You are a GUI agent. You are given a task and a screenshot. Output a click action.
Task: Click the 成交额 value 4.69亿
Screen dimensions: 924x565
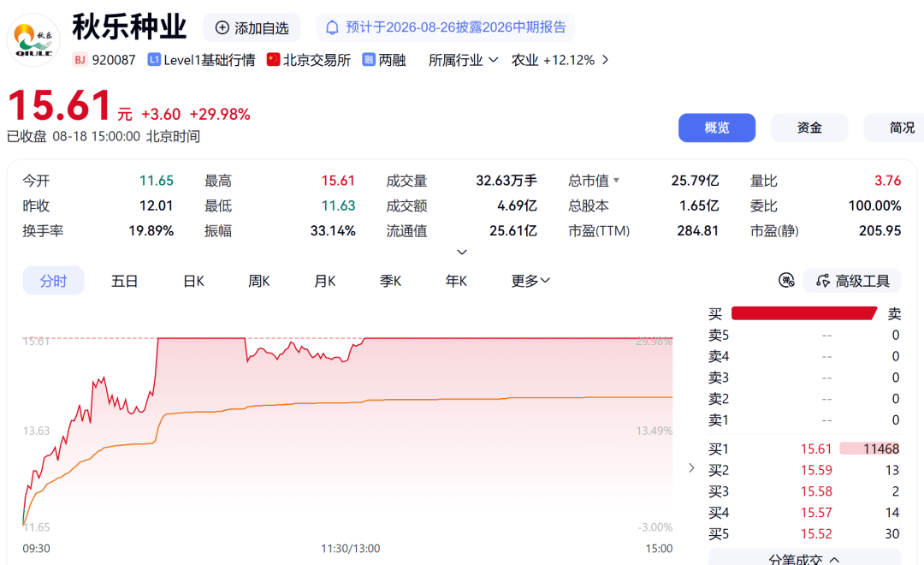[517, 205]
